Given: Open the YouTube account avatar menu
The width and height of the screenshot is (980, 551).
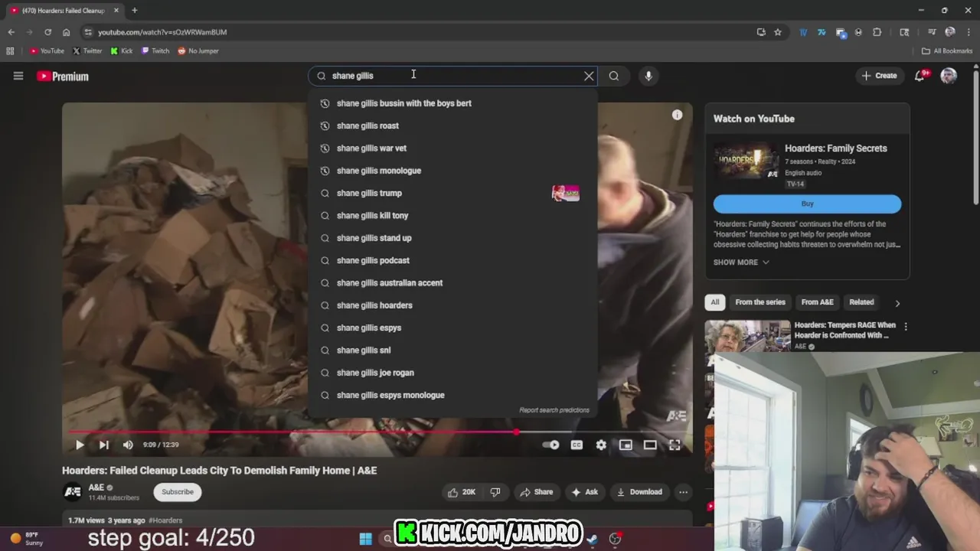Looking at the screenshot, I should pyautogui.click(x=949, y=76).
